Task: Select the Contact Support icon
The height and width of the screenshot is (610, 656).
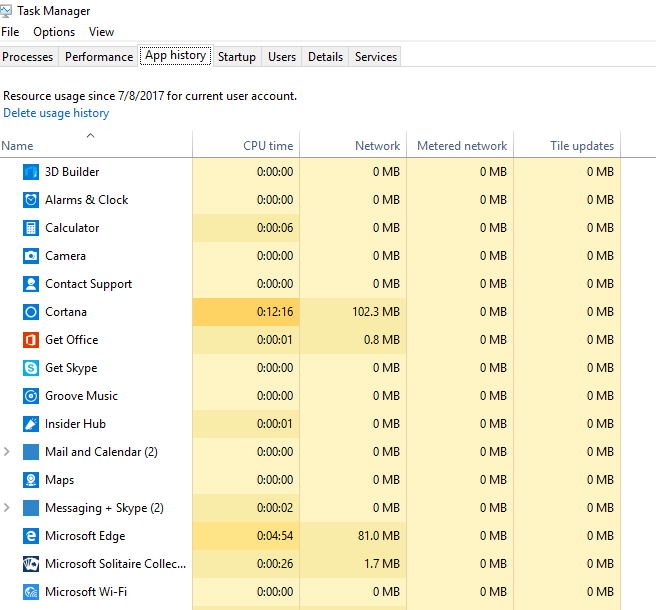Action: pyautogui.click(x=31, y=284)
